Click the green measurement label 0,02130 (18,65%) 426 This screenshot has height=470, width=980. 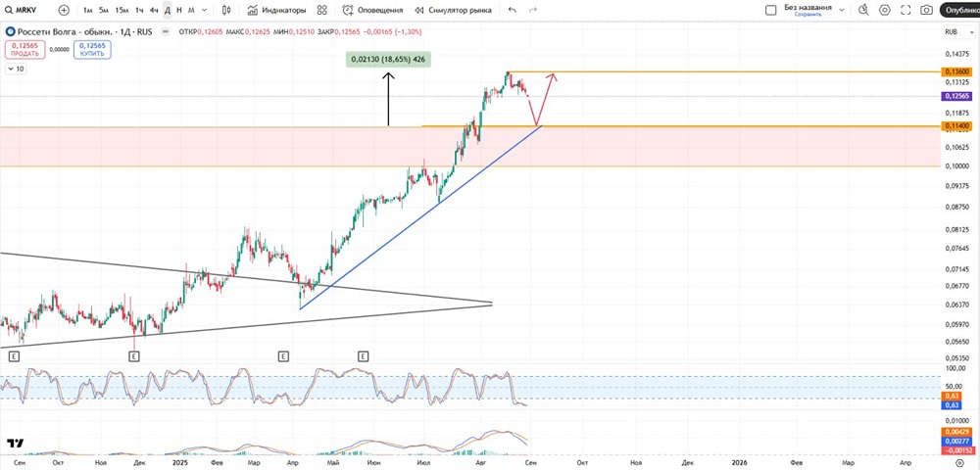pyautogui.click(x=388, y=60)
